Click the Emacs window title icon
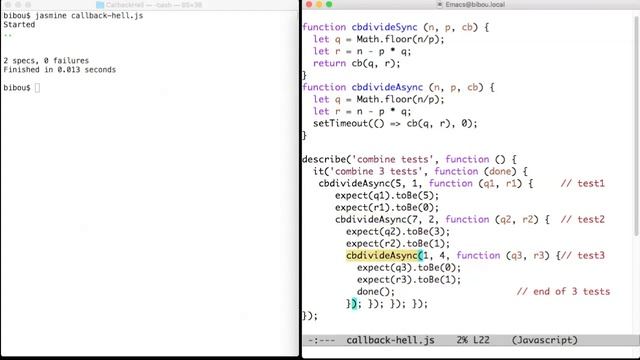The width and height of the screenshot is (640, 360). click(x=440, y=4)
